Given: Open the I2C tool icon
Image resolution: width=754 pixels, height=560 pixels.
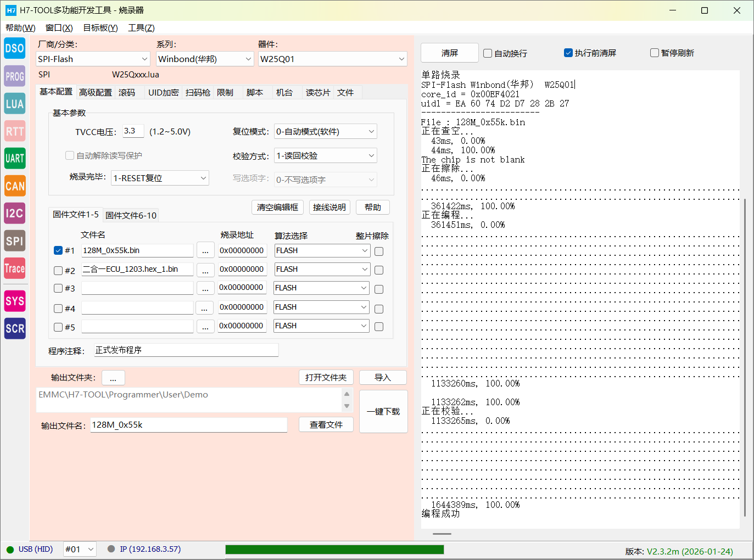Looking at the screenshot, I should (x=15, y=214).
